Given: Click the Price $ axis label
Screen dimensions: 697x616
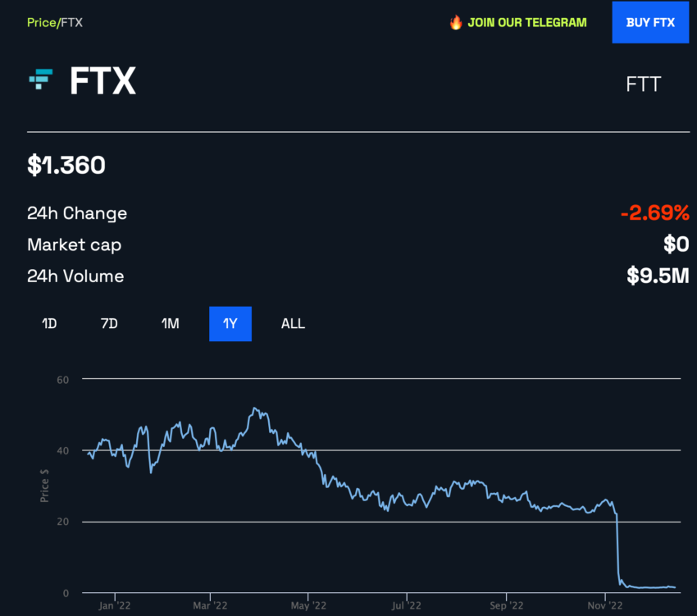Looking at the screenshot, I should [45, 486].
